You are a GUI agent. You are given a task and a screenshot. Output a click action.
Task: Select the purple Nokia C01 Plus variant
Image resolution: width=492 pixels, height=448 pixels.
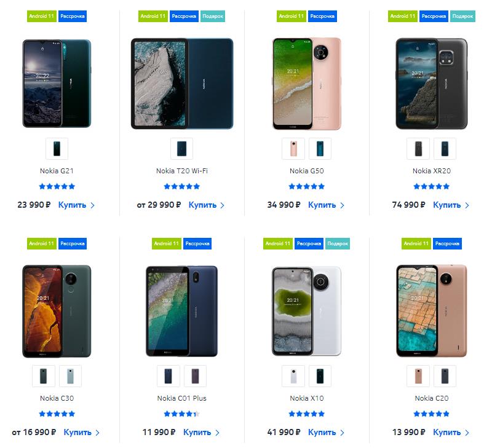point(195,376)
